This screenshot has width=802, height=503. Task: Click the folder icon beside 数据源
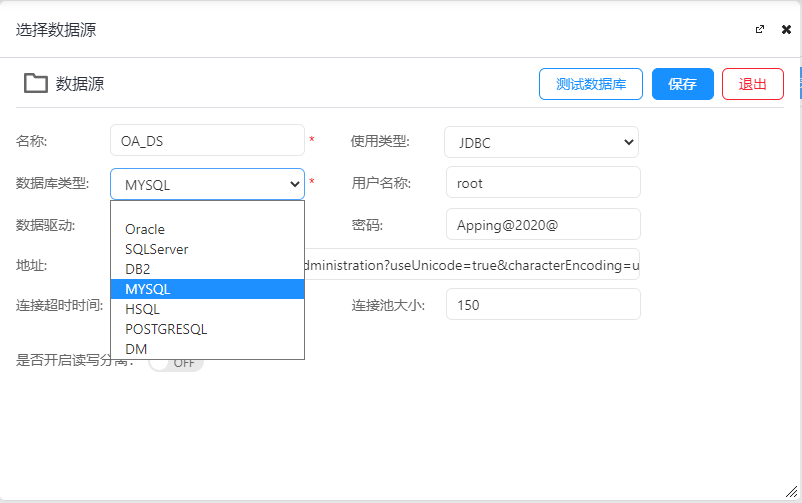click(36, 84)
